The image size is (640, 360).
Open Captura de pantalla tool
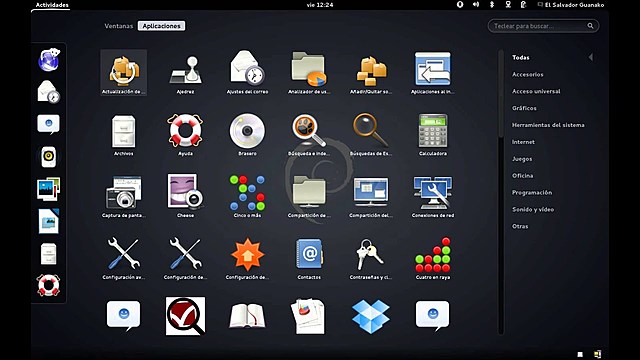coord(124,196)
